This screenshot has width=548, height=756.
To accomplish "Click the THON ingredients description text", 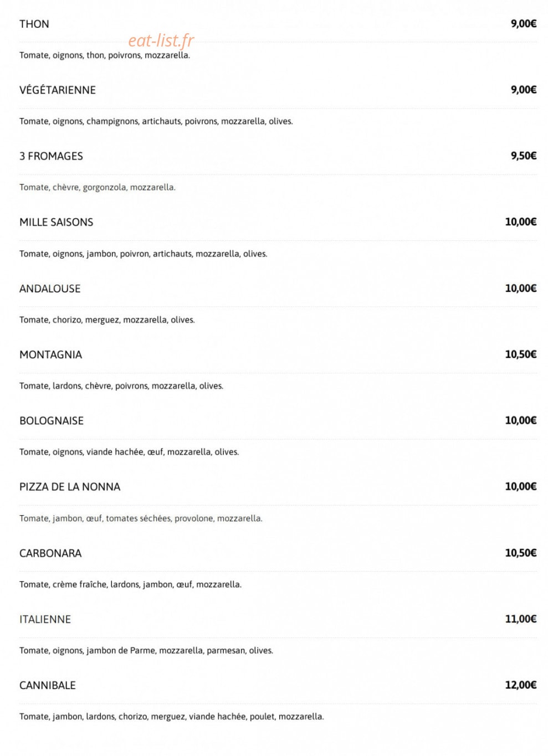I will [105, 55].
